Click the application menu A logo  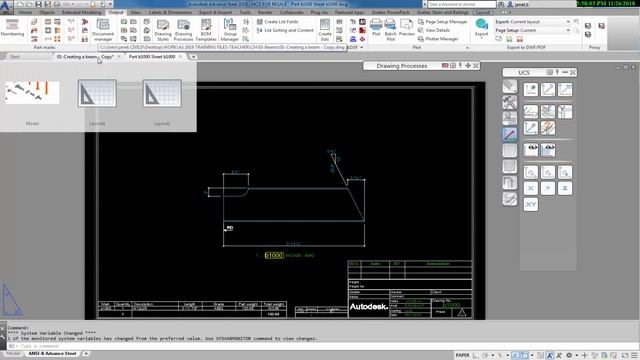[x=6, y=6]
